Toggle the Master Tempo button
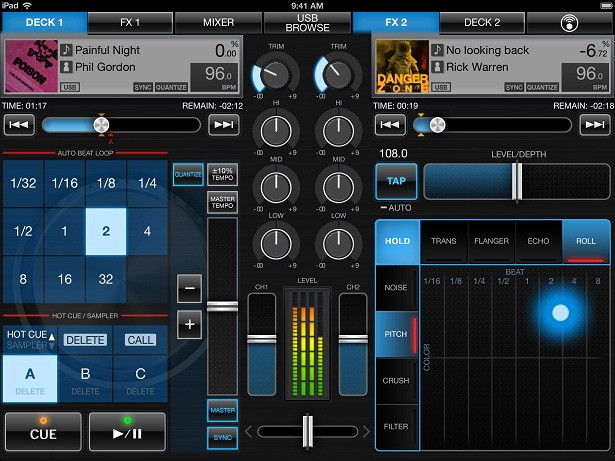The image size is (615, 461). click(222, 202)
